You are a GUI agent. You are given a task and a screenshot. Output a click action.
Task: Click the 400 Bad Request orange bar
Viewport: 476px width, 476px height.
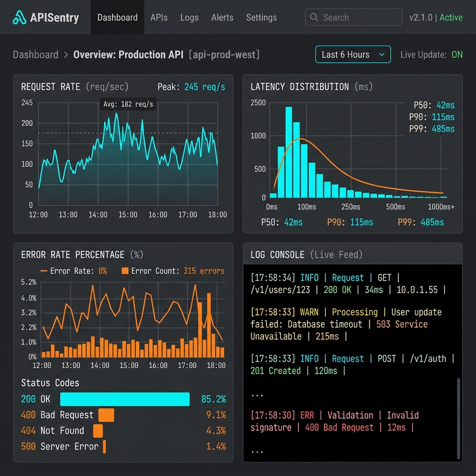[x=106, y=415]
